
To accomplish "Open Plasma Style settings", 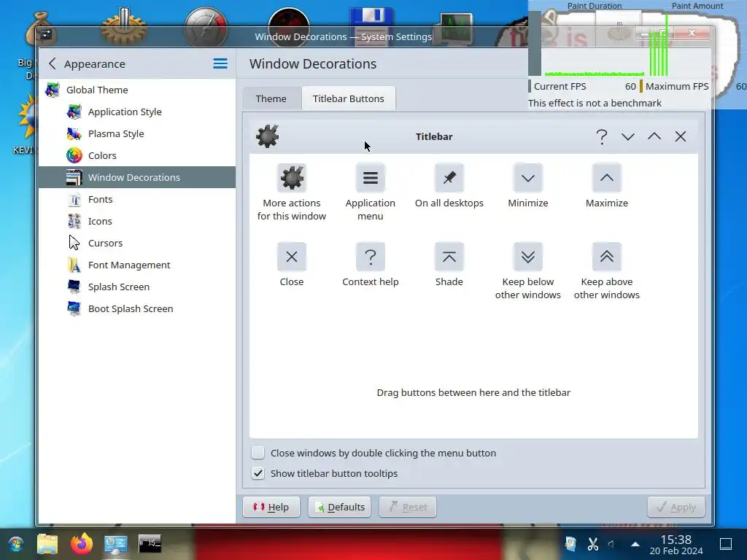I will [137, 134].
